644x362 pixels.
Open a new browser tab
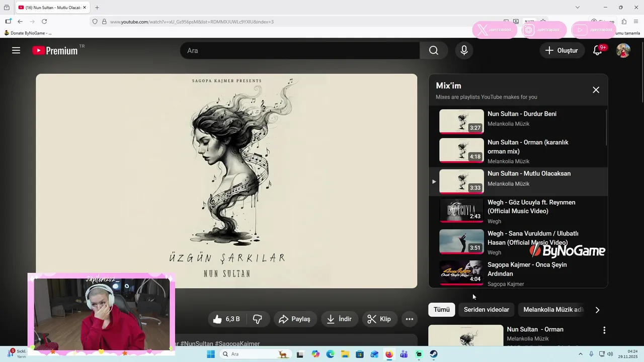(x=97, y=8)
